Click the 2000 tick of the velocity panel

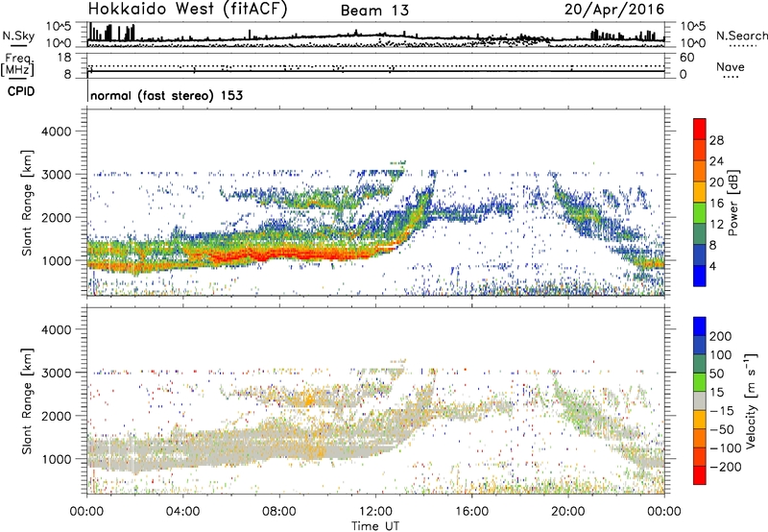57,416
